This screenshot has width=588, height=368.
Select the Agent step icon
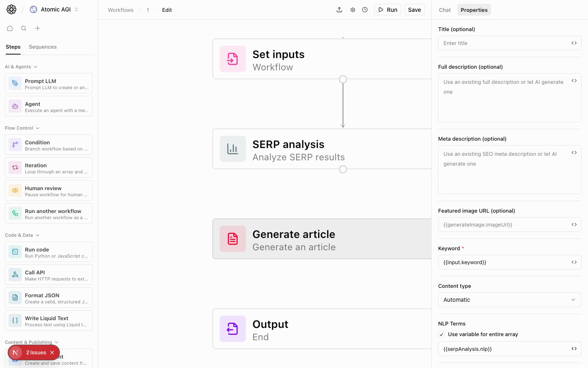click(x=15, y=106)
